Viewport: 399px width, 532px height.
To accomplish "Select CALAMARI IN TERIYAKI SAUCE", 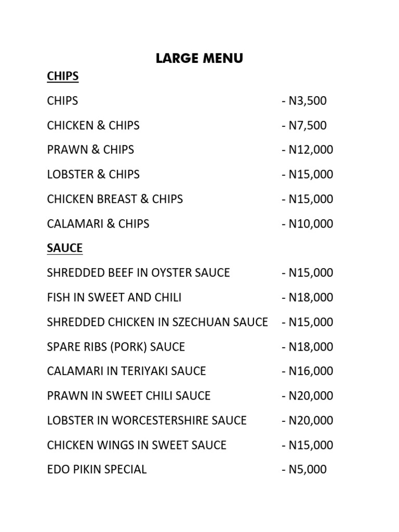I will coord(126,371).
